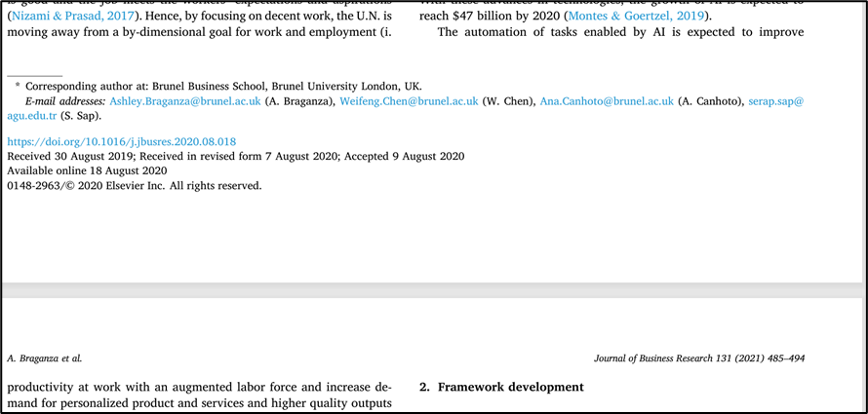Click the gray separator between pages
Screen dimensions: 868x414
coord(434,291)
